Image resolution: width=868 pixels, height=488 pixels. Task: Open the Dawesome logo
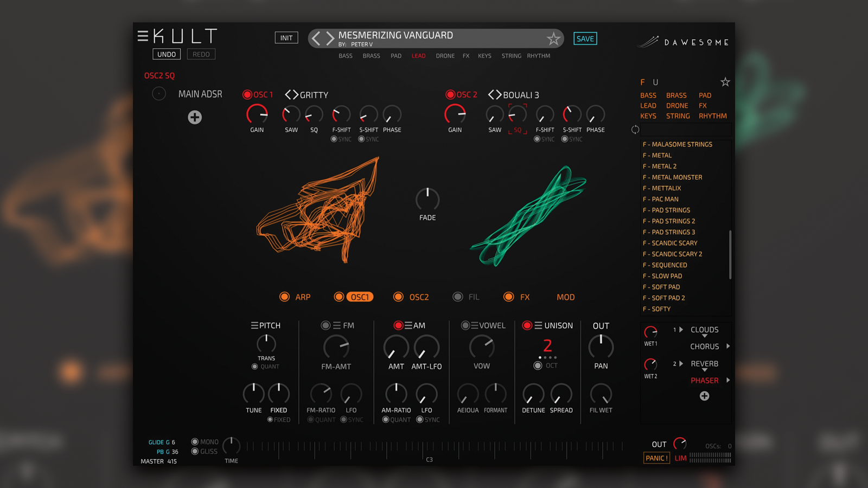click(x=682, y=41)
